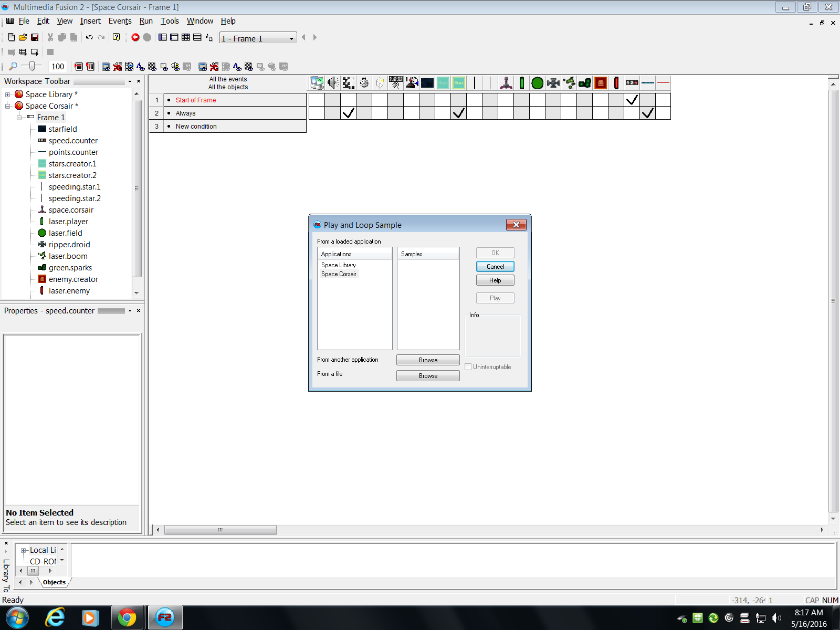Screen dimensions: 840x630
Task: Toggle the Uninterruptable checkbox
Action: tap(468, 367)
